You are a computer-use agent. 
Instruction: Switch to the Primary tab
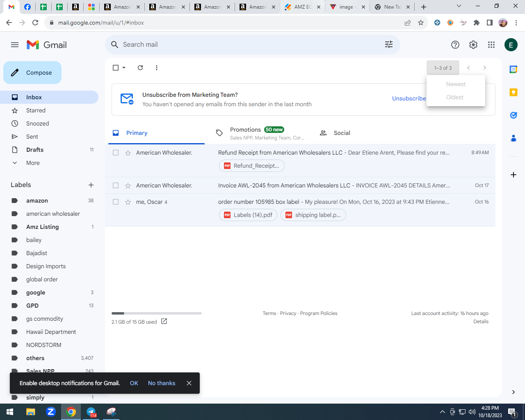tap(156, 133)
